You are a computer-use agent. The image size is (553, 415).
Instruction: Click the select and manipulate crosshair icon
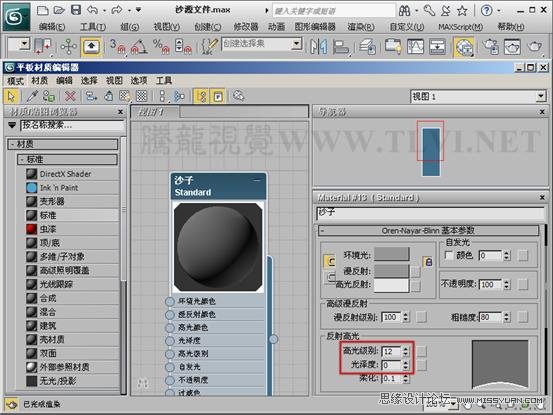click(x=68, y=47)
